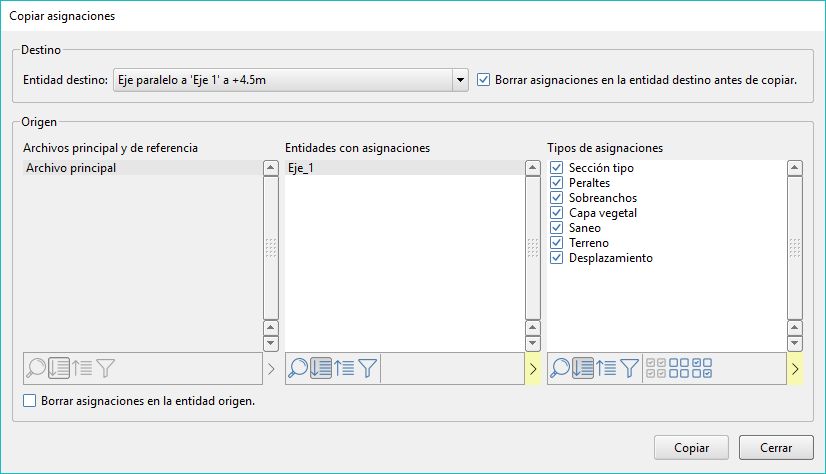
Task: Toggle the Capa vegetal checkbox
Action: click(557, 213)
